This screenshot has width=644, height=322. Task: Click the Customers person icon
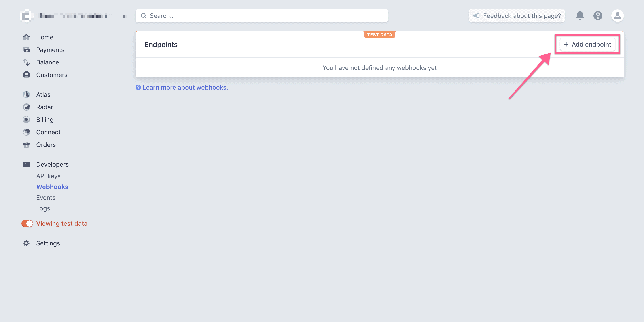coord(26,75)
